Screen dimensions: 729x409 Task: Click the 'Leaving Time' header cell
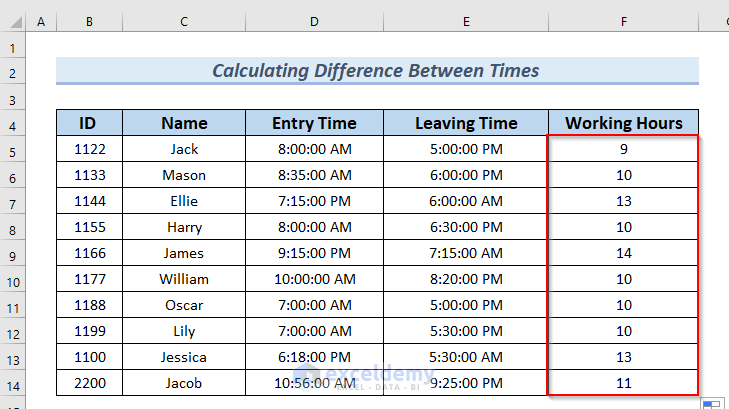click(x=466, y=124)
